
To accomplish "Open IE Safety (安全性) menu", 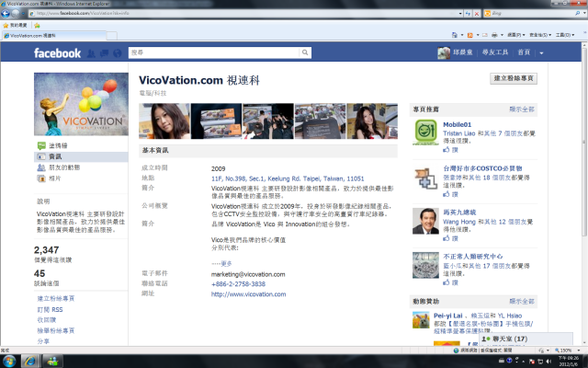I will (540, 35).
